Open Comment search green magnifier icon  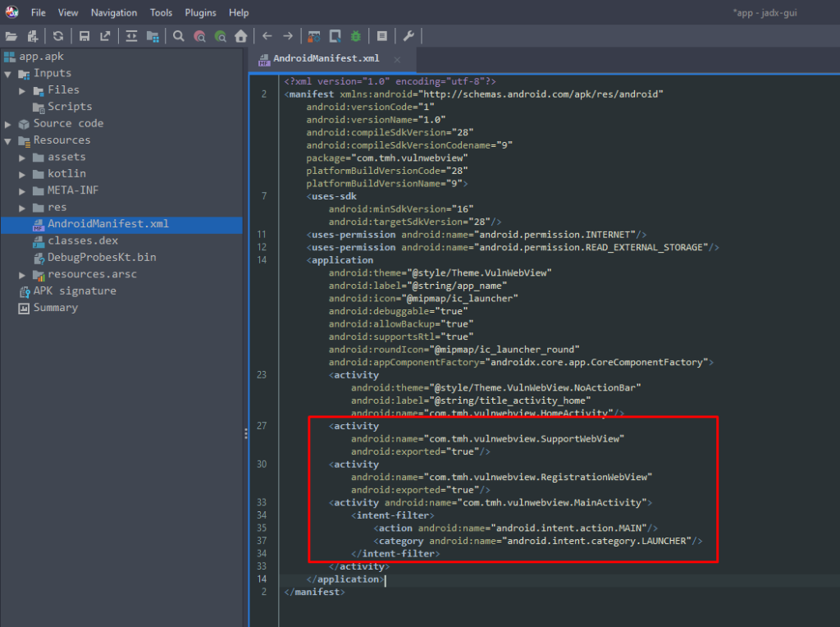(220, 36)
